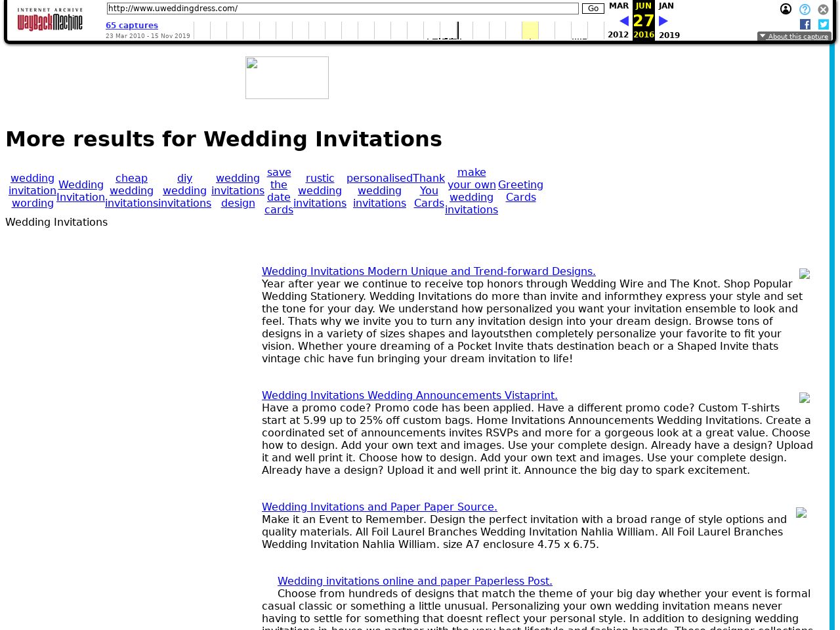Open the user account icon

coord(786,9)
